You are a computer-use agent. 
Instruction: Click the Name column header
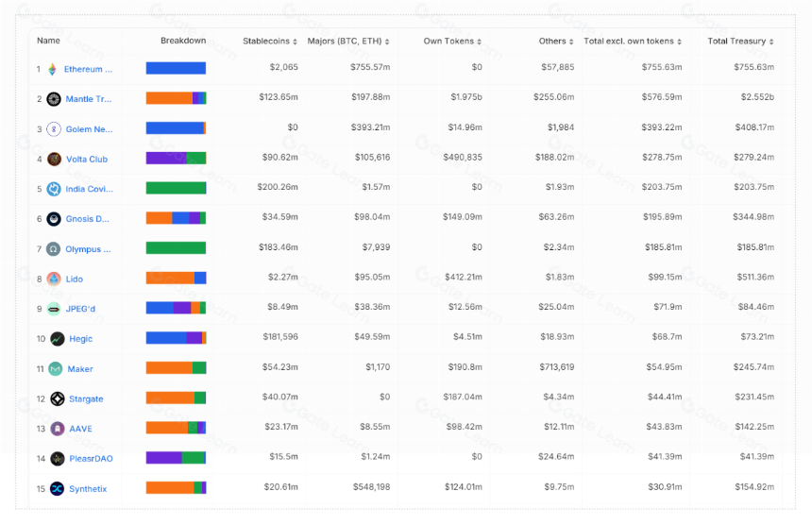48,41
